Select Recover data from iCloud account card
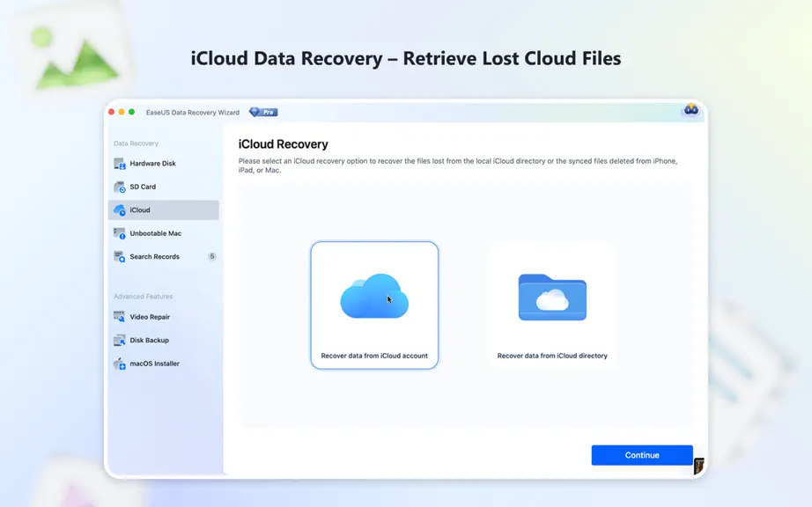812x507 pixels. pos(374,305)
